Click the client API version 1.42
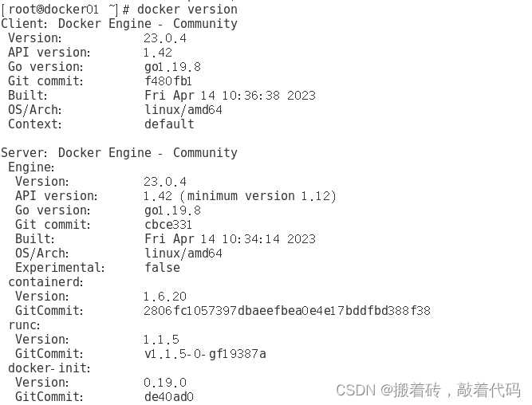The image size is (532, 405). coord(158,53)
